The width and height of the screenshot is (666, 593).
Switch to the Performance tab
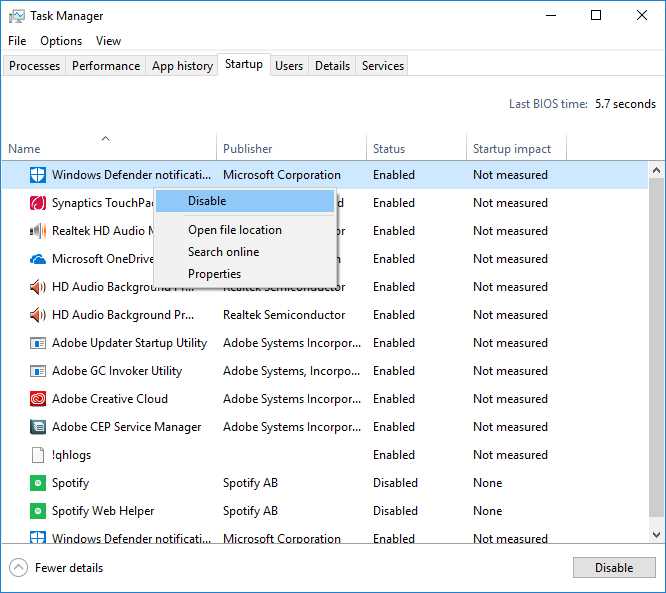(106, 66)
